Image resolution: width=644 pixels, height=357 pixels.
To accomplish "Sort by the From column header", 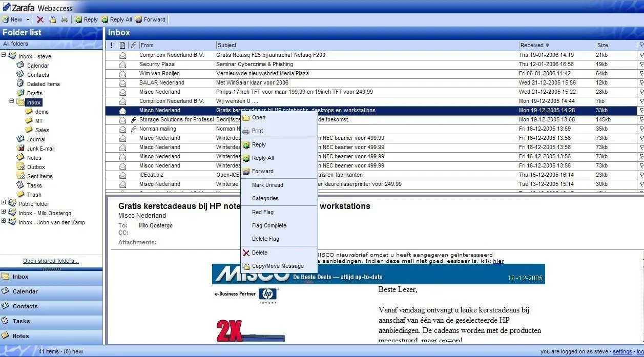I will (177, 45).
